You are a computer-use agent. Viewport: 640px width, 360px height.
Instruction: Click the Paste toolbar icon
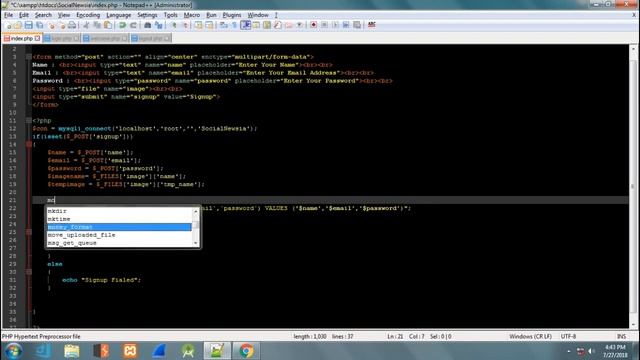tap(108, 25)
